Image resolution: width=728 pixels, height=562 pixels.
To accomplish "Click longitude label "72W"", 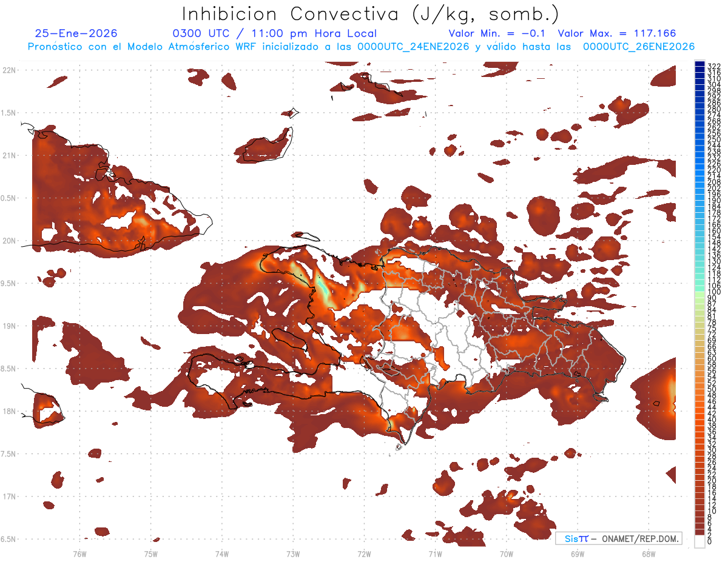I will (364, 554).
